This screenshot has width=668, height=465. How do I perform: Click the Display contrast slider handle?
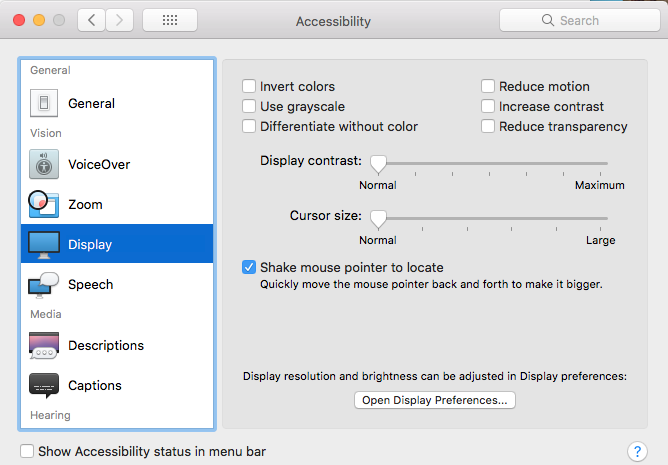(378, 163)
